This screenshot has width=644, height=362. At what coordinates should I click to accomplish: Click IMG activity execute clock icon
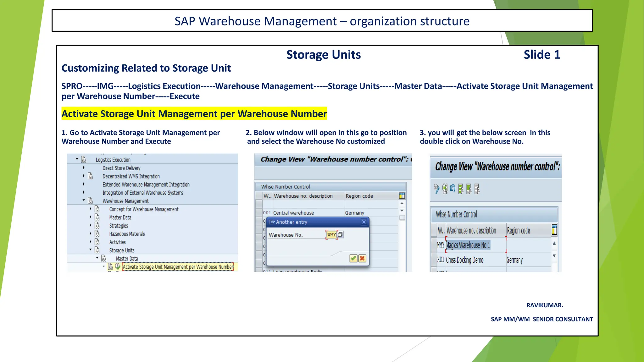click(x=118, y=266)
